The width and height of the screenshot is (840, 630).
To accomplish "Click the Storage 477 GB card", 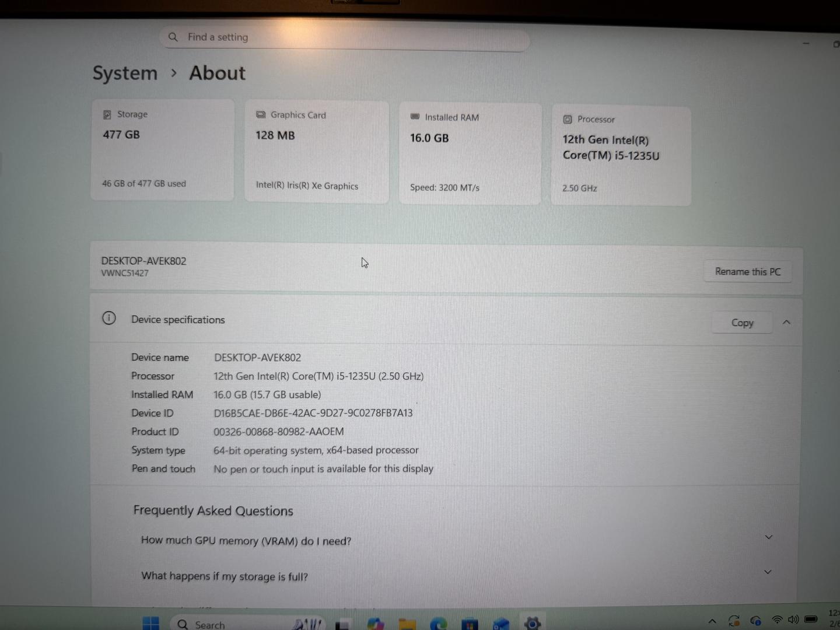I will (x=162, y=149).
